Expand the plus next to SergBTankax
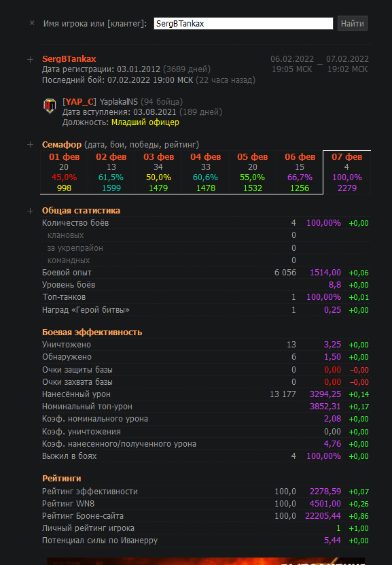 pos(31,59)
